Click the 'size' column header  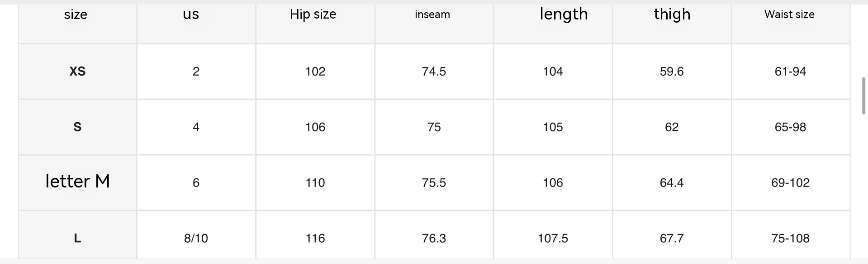76,15
